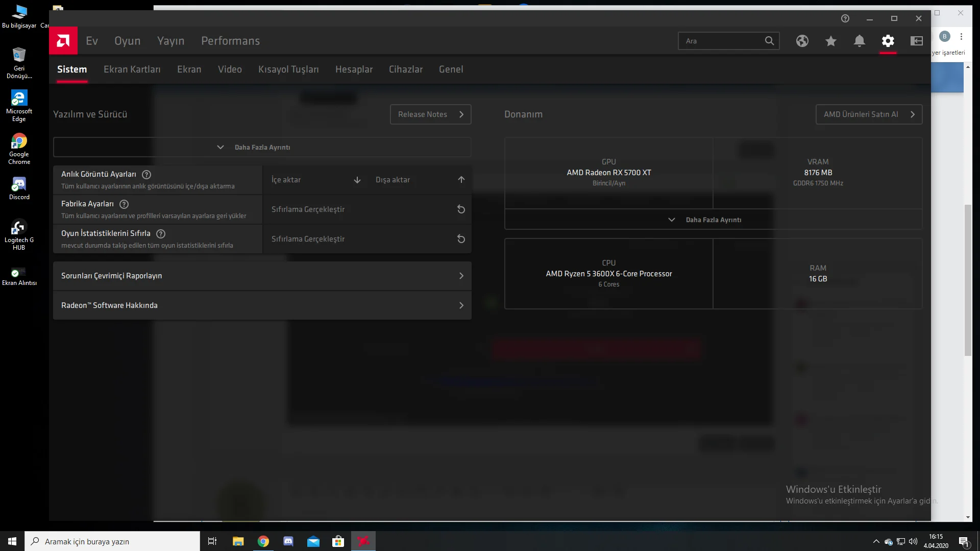Open the Action Center notifications icon
Viewport: 980px width, 551px height.
pyautogui.click(x=964, y=541)
